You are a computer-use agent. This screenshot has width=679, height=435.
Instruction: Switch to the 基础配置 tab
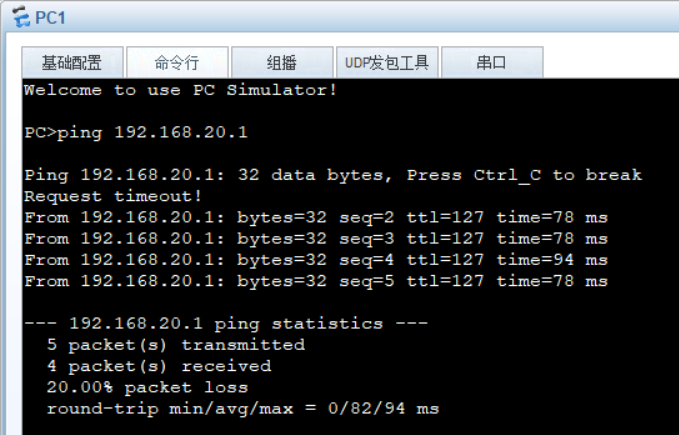tap(71, 63)
